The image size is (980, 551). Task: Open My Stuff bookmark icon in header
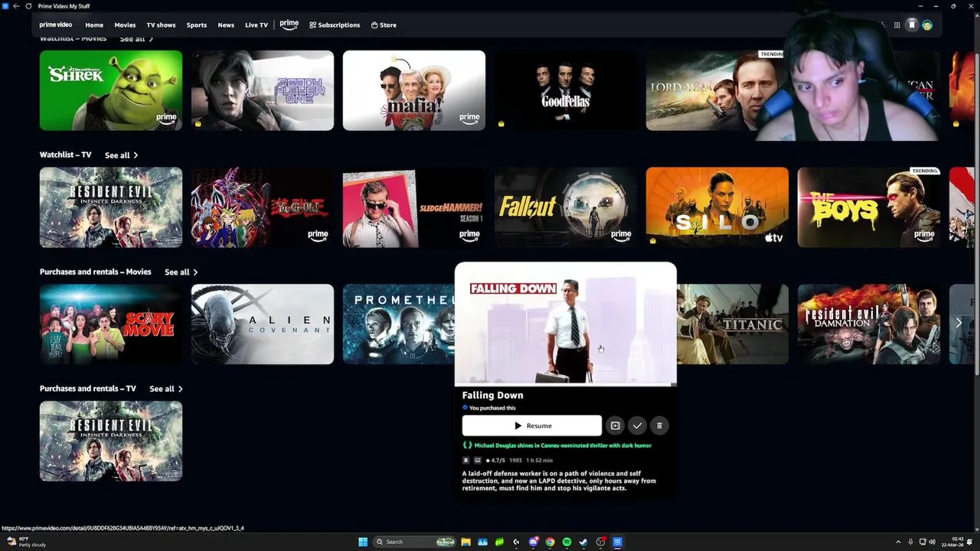click(x=912, y=25)
